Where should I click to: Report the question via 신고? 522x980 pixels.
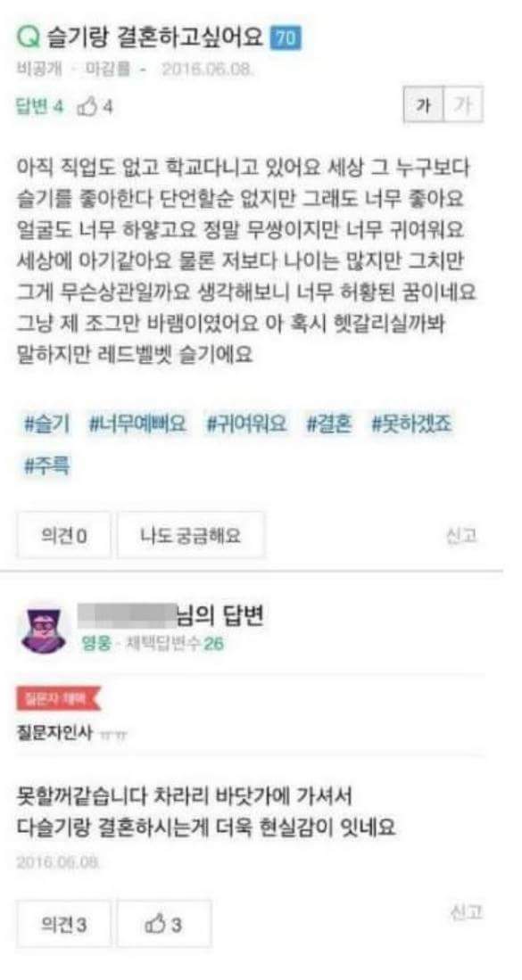tap(462, 536)
